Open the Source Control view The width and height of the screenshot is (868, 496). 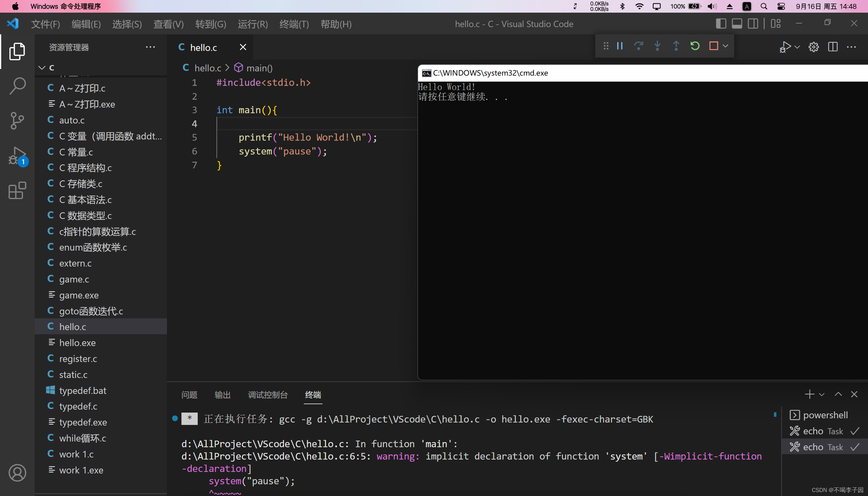tap(17, 120)
